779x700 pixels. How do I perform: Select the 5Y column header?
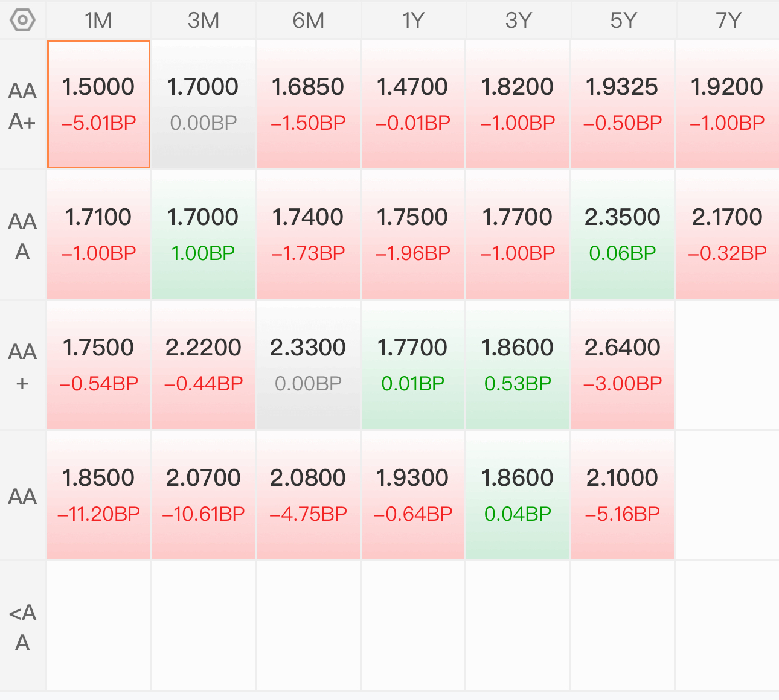(x=623, y=21)
